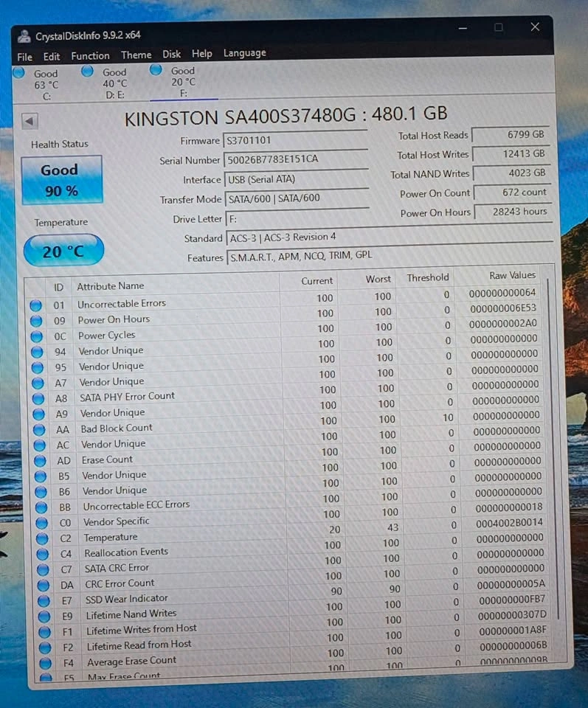Minimize the CrystalDiskInfo window

click(463, 29)
